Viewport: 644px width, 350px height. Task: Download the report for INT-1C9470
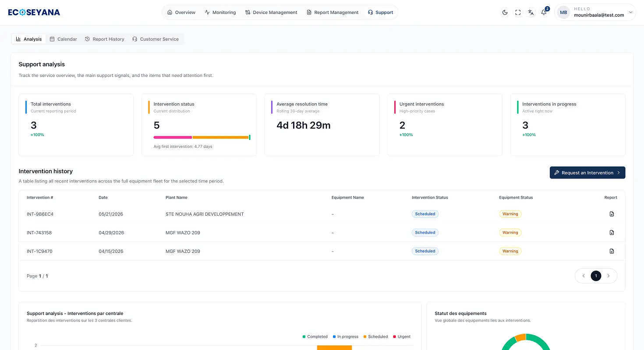click(x=612, y=251)
